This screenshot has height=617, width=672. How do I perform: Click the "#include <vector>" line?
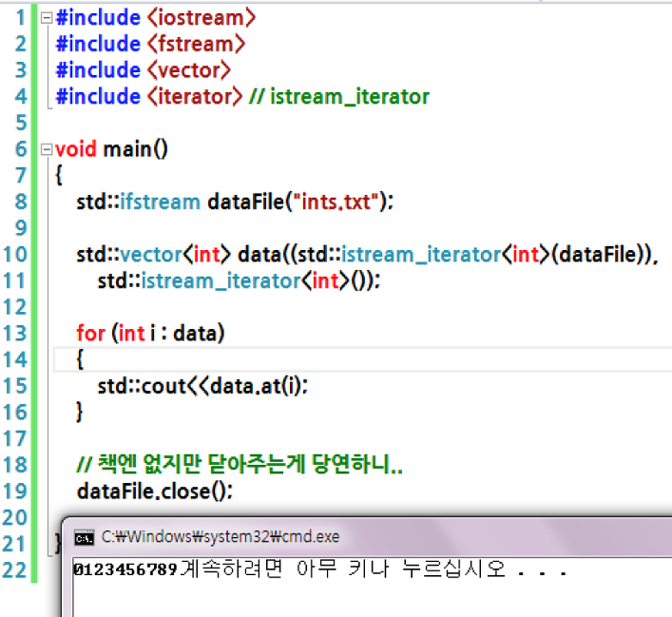144,70
